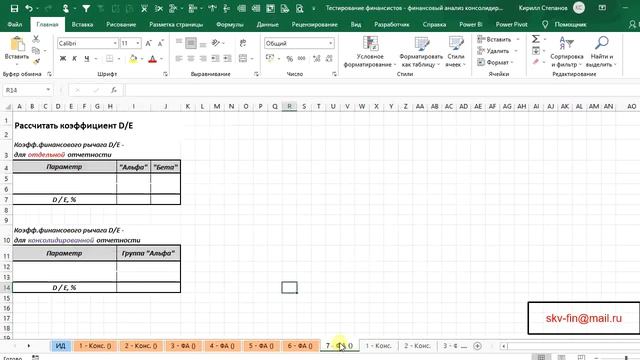Cut selection with the scissors icon

click(36, 39)
